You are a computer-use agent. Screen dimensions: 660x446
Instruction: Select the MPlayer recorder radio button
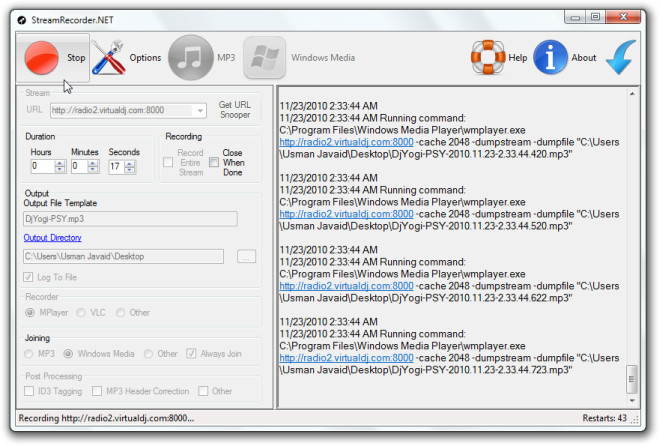pyautogui.click(x=30, y=313)
